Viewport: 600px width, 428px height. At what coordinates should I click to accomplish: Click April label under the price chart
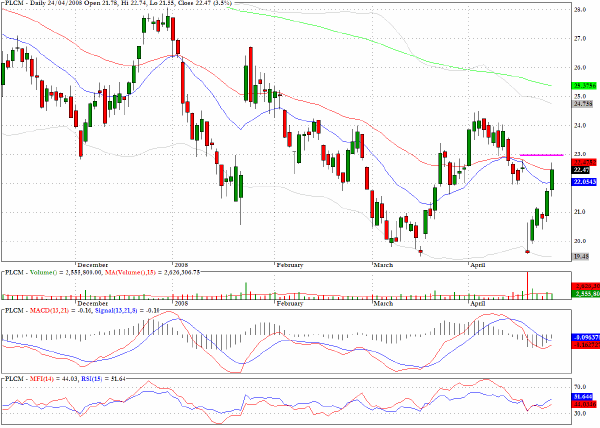tap(478, 265)
